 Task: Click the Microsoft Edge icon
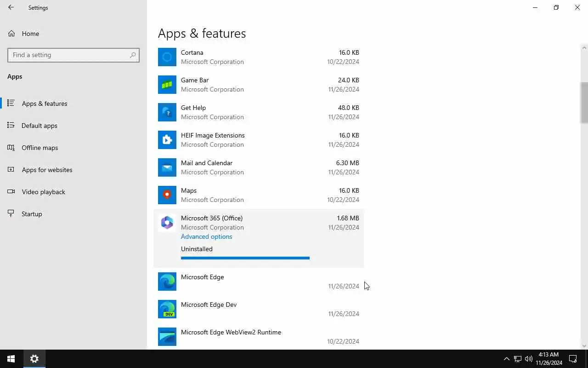167,282
